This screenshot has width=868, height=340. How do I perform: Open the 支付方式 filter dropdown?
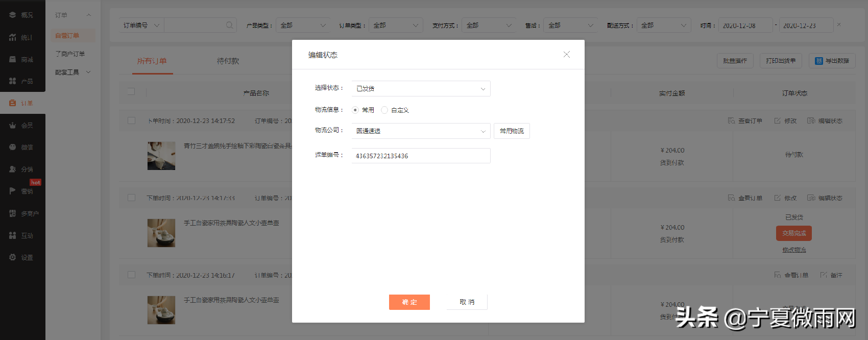click(489, 25)
